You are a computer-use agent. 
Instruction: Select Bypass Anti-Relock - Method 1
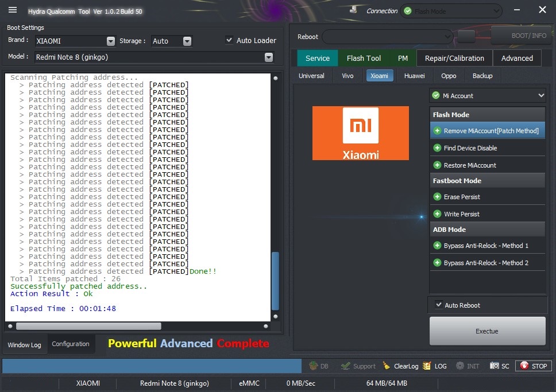point(487,245)
